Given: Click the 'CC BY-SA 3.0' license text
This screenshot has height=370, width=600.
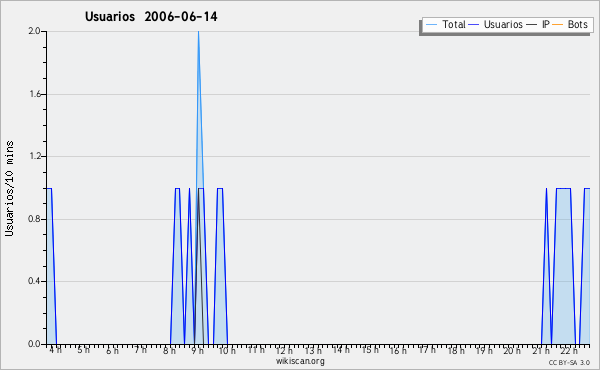Looking at the screenshot, I should (x=569, y=362).
